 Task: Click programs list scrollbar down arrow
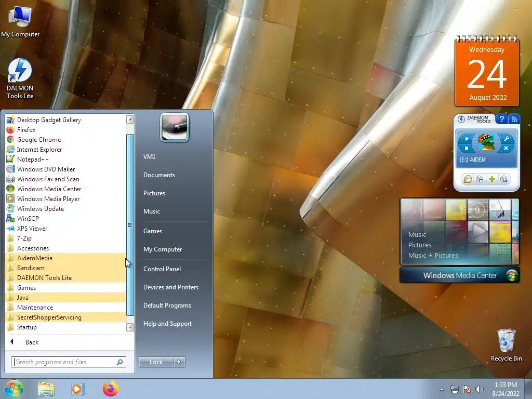(130, 327)
